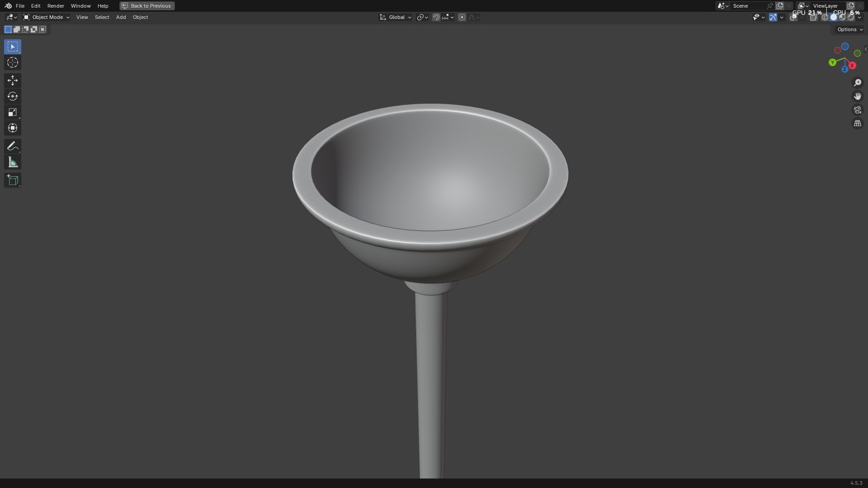Set selection mode to new selection
Viewport: 868px width, 488px height.
click(8, 29)
